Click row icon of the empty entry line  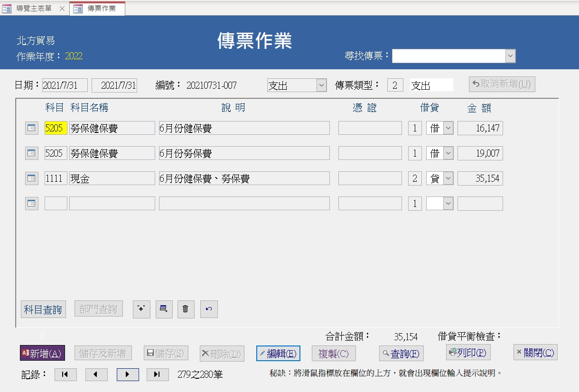pyautogui.click(x=31, y=204)
